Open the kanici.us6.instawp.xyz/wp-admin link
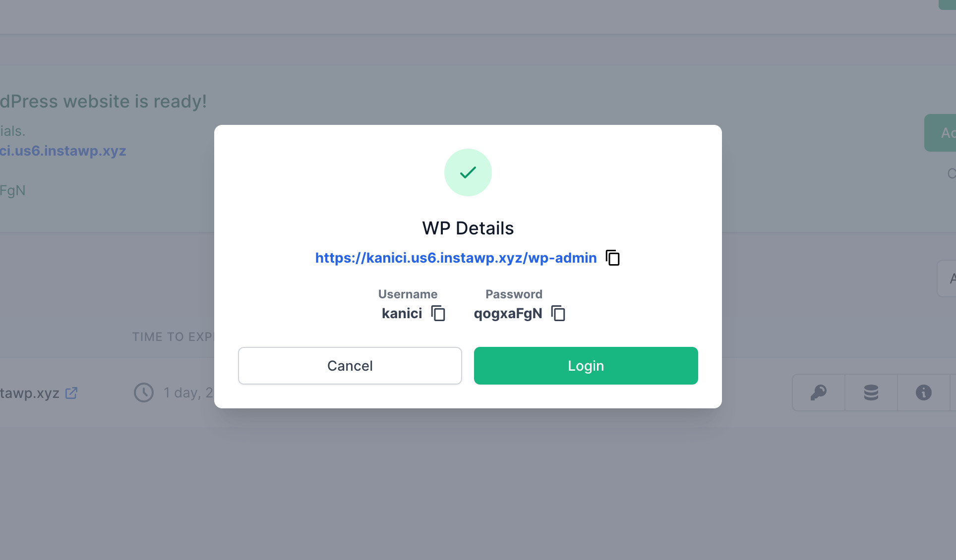Screen dimensions: 956x560 click(456, 258)
